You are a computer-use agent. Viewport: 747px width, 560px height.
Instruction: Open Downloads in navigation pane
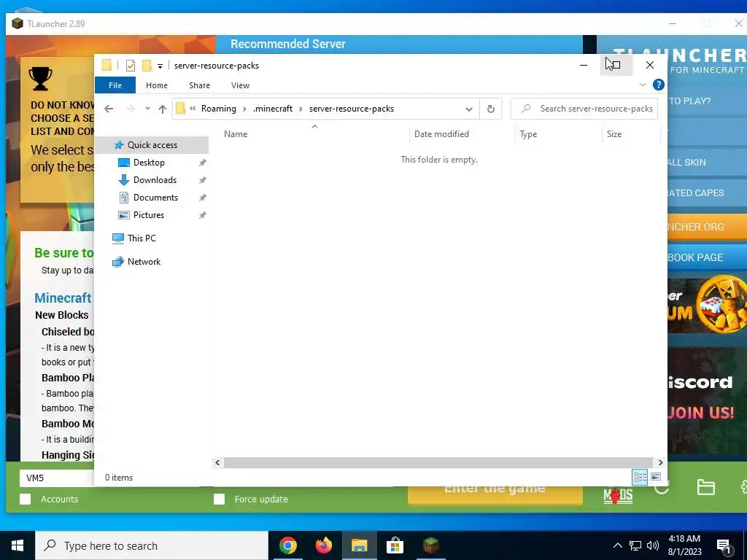pos(155,180)
